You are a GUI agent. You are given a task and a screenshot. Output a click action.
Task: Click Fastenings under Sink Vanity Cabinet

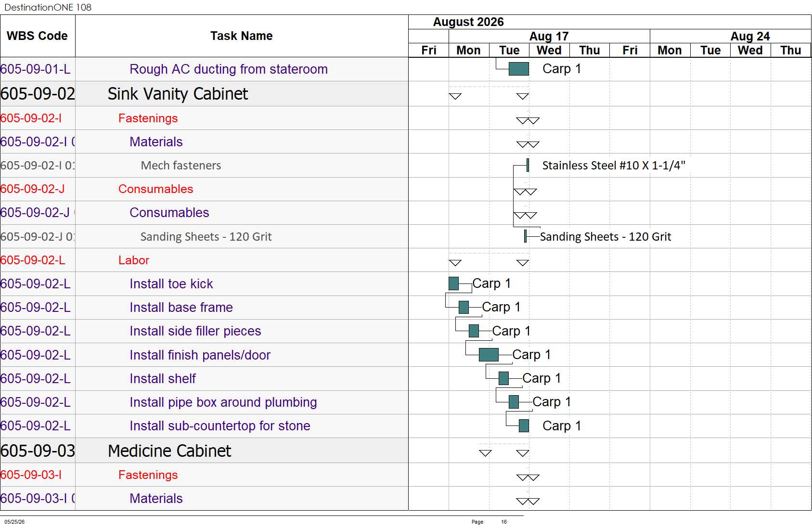148,118
